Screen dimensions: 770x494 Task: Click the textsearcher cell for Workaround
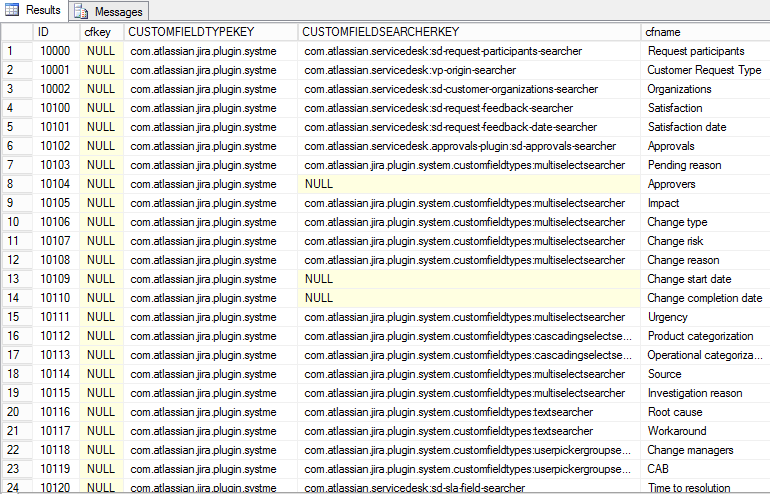(x=469, y=431)
